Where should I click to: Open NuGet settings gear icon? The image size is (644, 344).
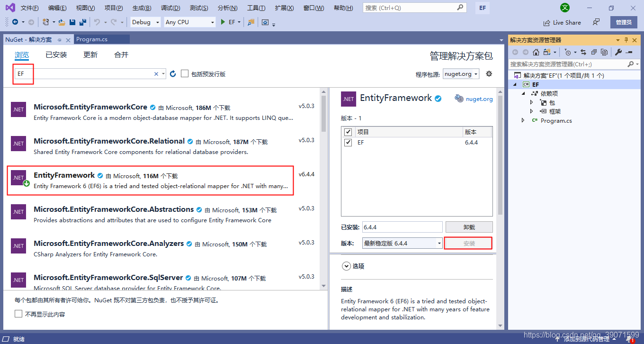(x=489, y=74)
